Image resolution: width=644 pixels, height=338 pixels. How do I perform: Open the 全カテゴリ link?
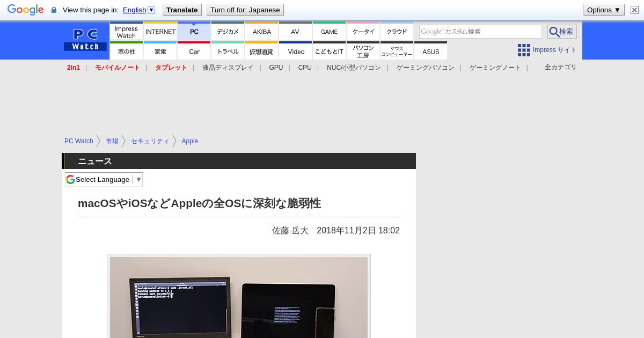[x=560, y=67]
